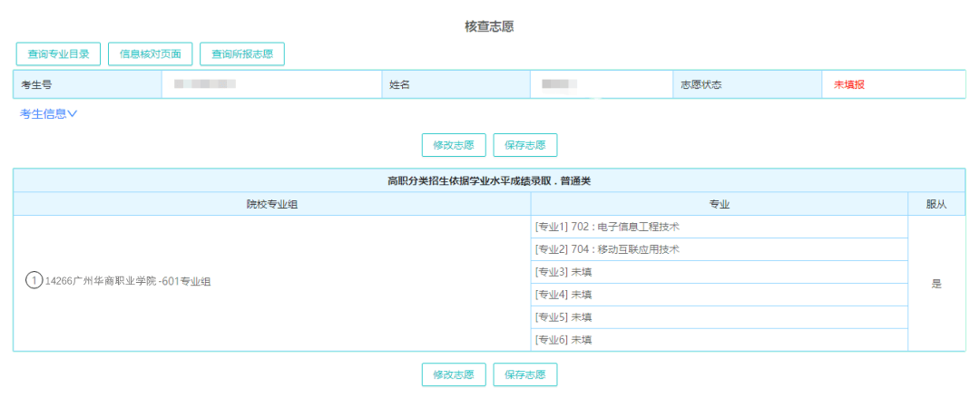Click the 院校专业组 column header

click(x=272, y=204)
